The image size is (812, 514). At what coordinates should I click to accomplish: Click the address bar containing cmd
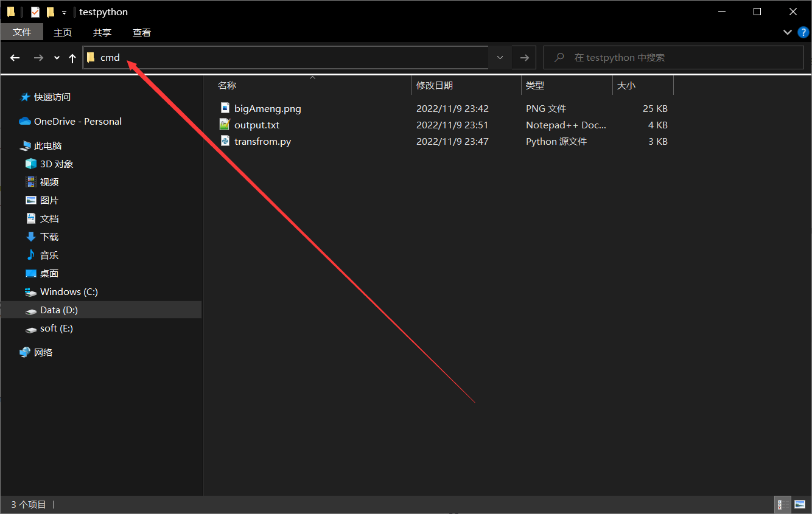(285, 58)
